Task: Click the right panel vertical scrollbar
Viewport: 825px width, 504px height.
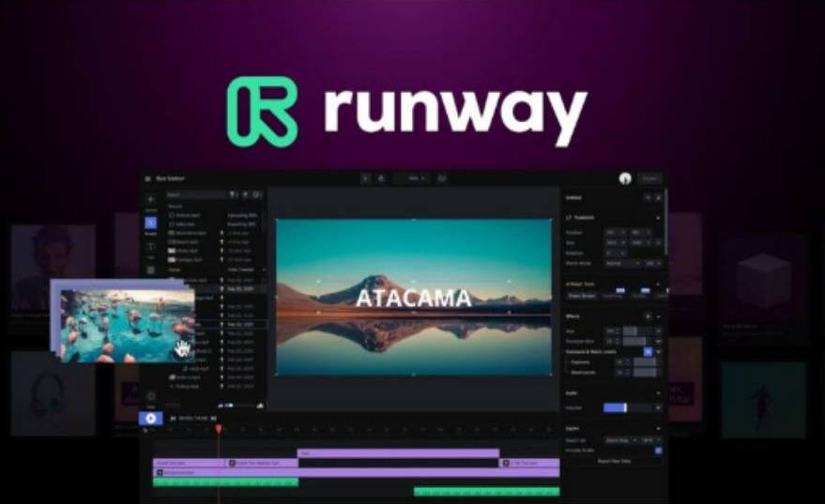Action: click(x=666, y=221)
